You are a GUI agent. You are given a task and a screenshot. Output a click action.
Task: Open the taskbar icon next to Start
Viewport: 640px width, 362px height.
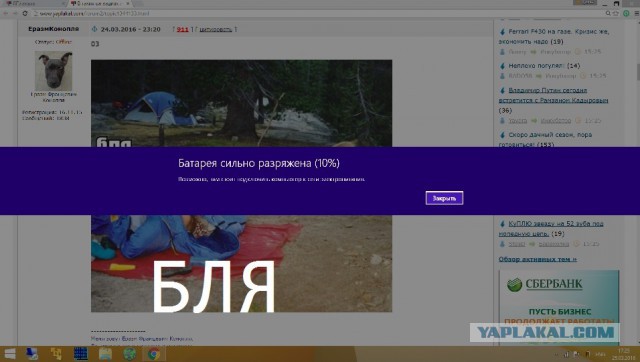(31, 354)
